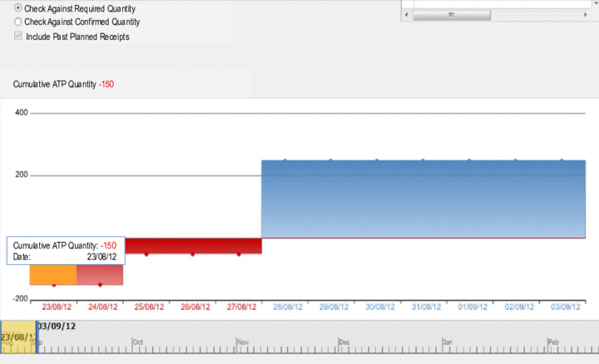This screenshot has width=599, height=364.
Task: Click horizontal scrollbar left arrow
Action: 406,15
